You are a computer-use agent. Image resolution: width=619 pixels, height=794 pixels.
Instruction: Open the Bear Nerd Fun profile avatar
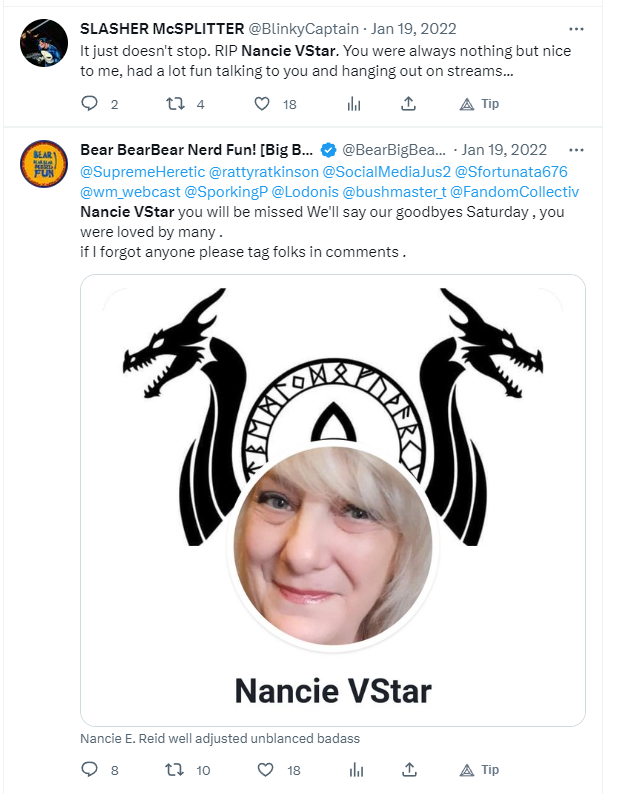click(44, 164)
